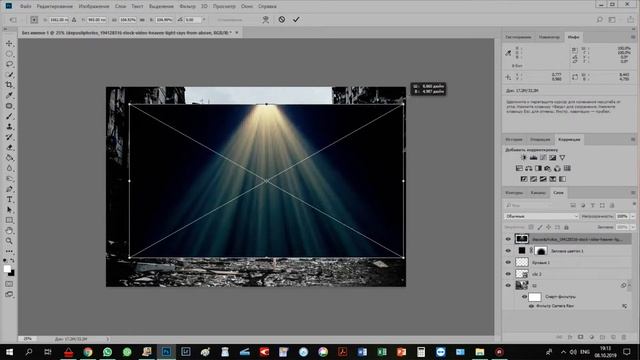Open the workspace switcher icon
640x360 pixels.
point(612,20)
